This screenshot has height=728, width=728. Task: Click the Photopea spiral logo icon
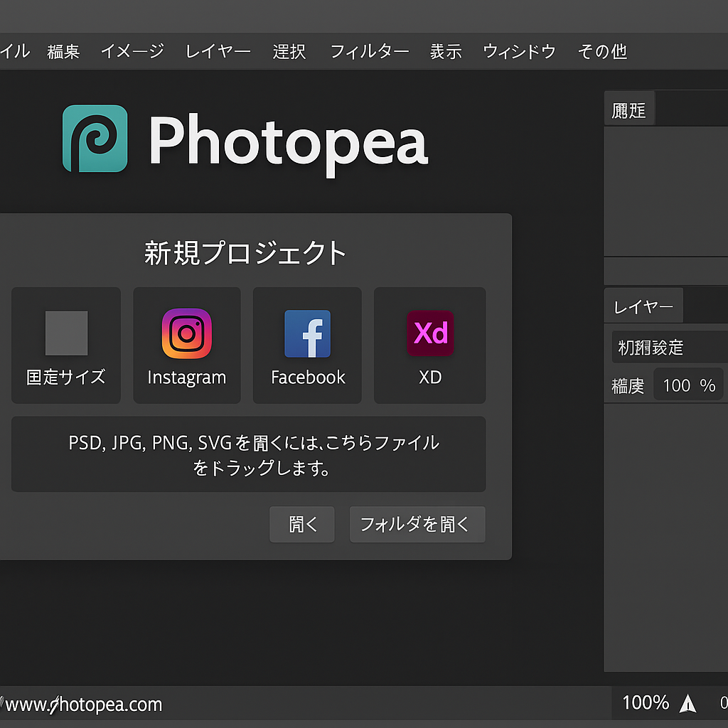(x=95, y=139)
